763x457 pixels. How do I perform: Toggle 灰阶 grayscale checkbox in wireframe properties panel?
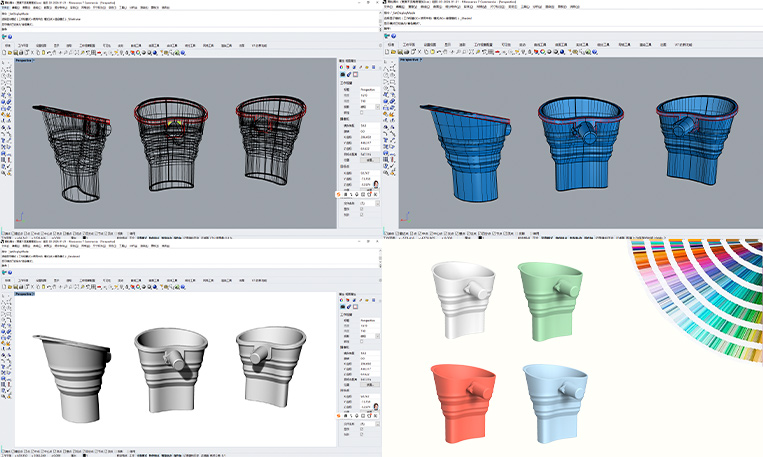(362, 214)
